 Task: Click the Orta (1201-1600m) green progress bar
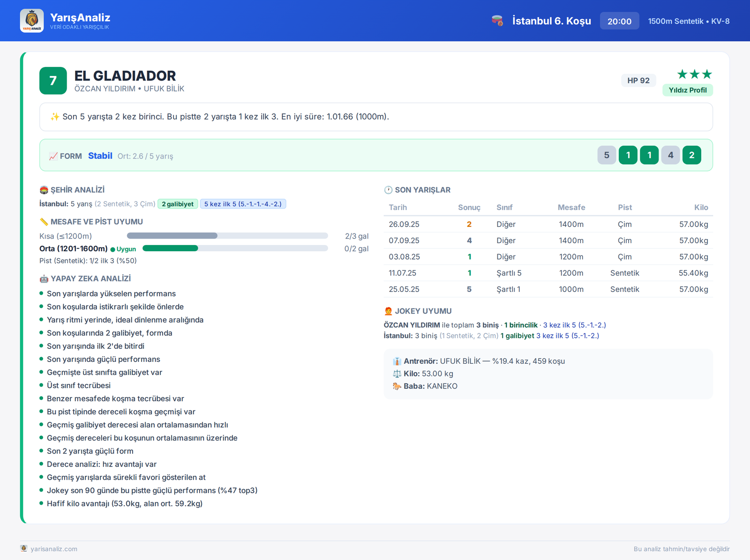235,248
